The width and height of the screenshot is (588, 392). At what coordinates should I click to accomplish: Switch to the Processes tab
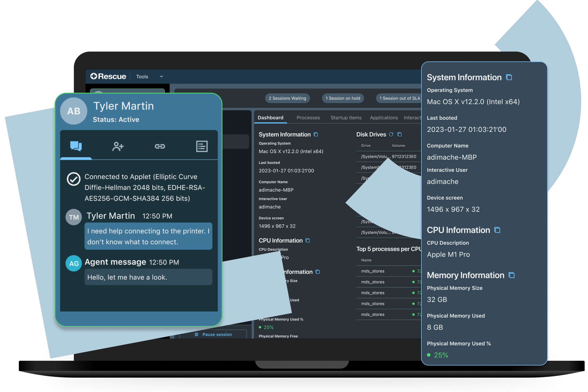pos(308,118)
